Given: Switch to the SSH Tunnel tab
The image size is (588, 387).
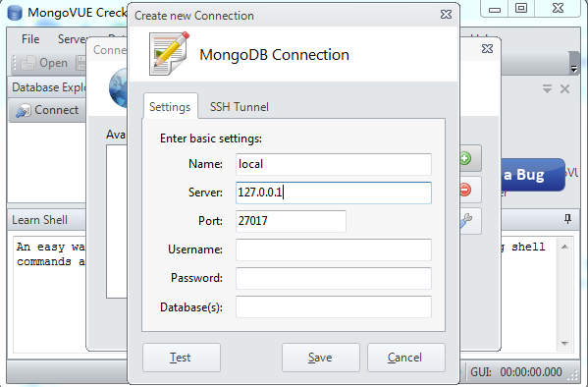Looking at the screenshot, I should pos(240,107).
